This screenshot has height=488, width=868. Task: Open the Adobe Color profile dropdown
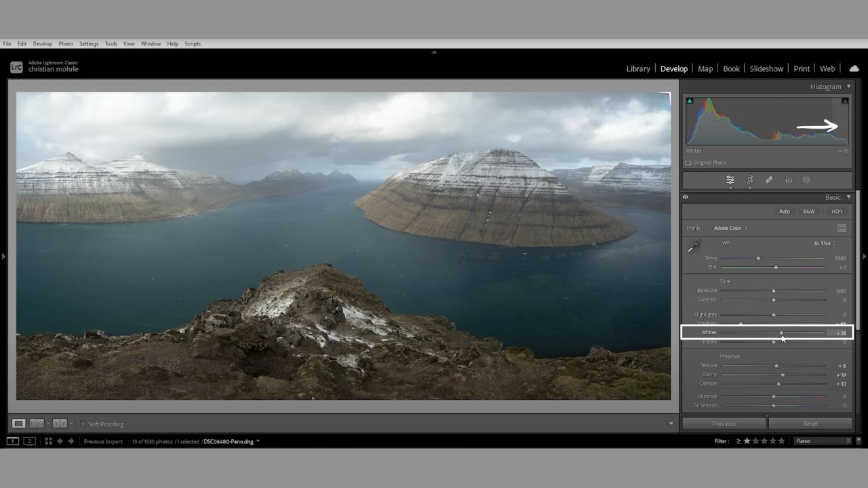(730, 228)
